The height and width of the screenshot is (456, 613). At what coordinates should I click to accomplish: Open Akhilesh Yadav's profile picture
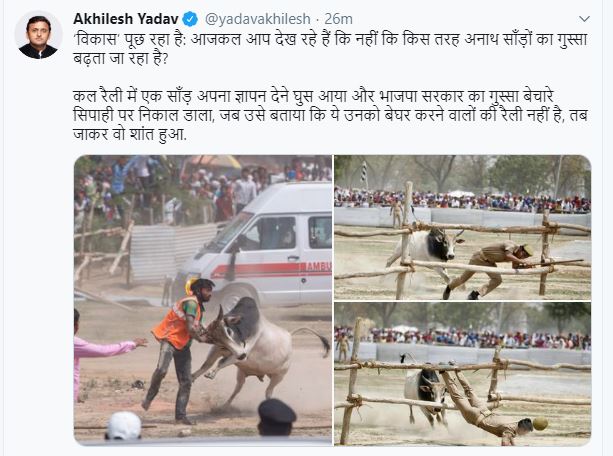(38, 35)
